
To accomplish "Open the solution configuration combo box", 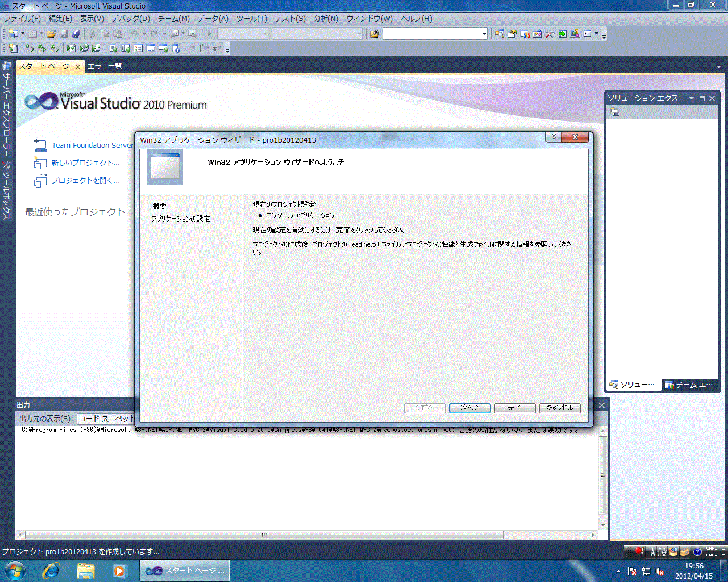I will click(243, 34).
